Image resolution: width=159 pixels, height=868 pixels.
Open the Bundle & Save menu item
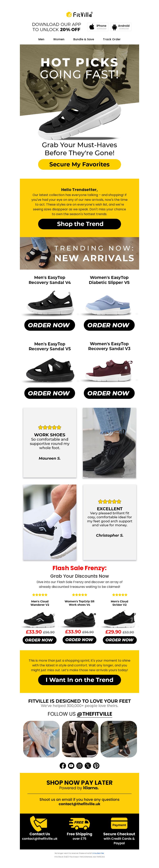point(84,39)
